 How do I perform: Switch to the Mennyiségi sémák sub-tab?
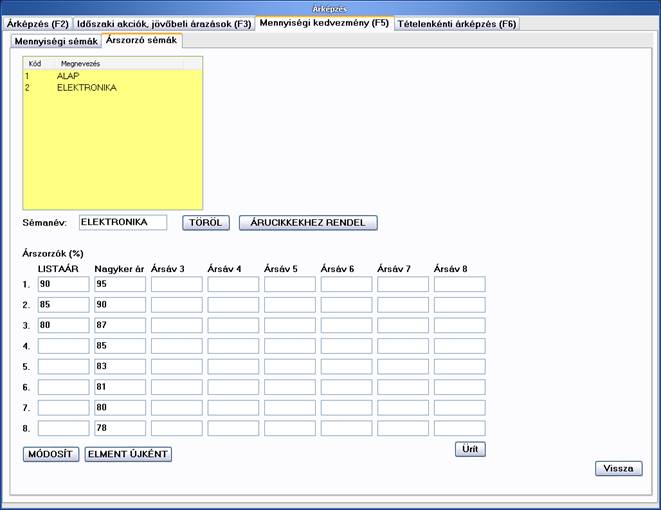56,41
